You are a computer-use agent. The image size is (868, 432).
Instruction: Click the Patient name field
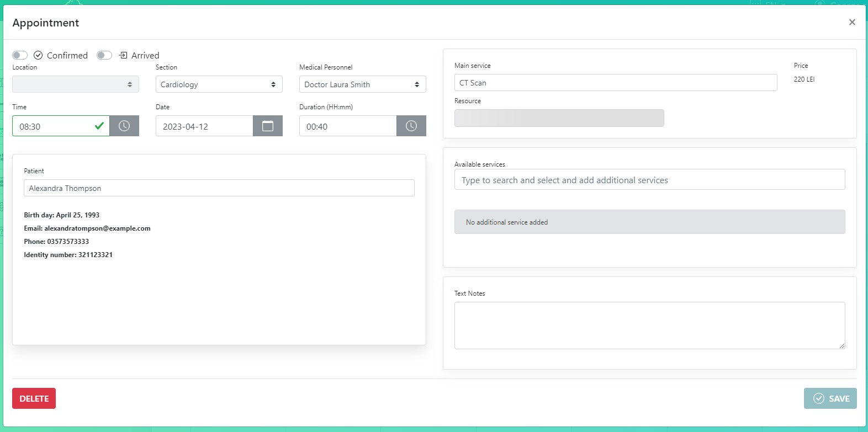[219, 188]
